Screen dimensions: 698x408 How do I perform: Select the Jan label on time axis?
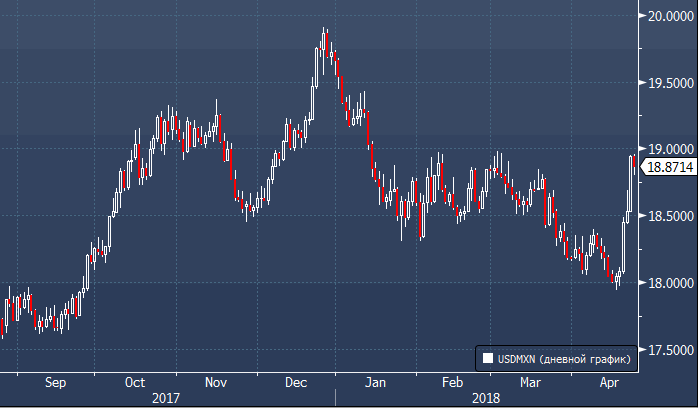375,382
